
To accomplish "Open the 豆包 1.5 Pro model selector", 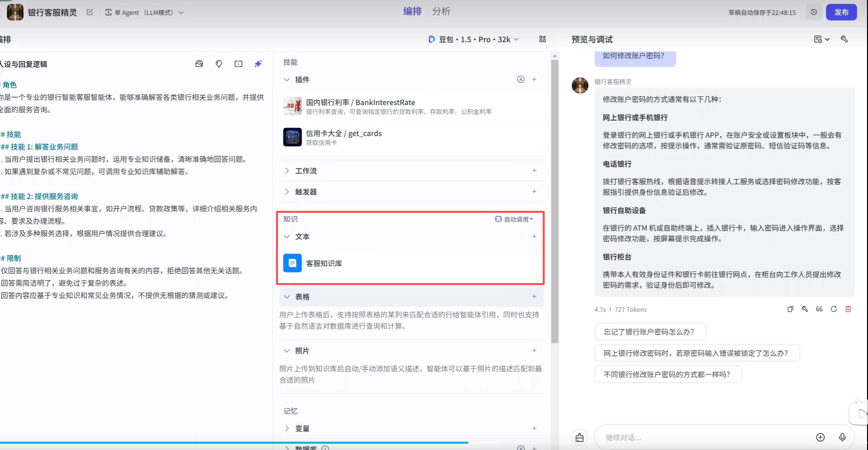I will pos(473,39).
